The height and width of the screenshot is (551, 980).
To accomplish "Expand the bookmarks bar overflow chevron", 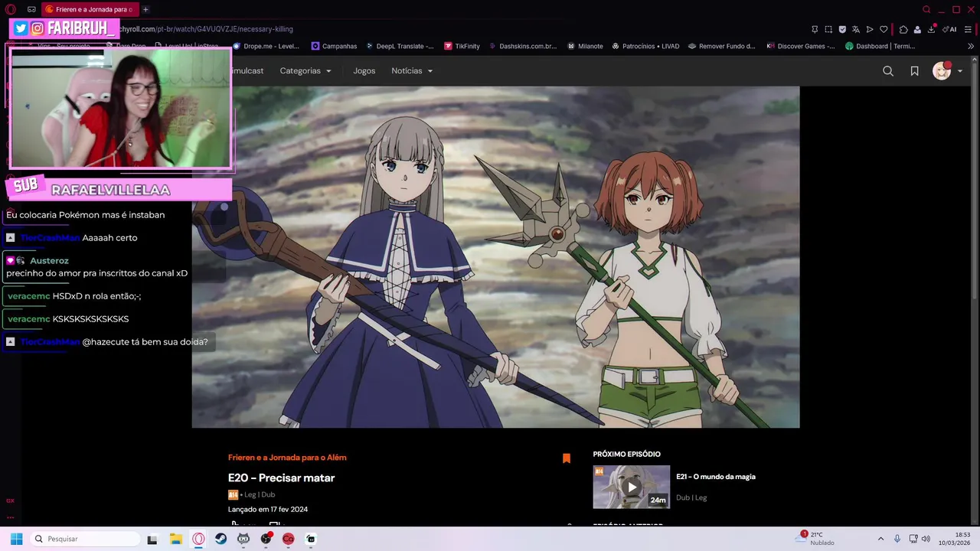I will (971, 46).
